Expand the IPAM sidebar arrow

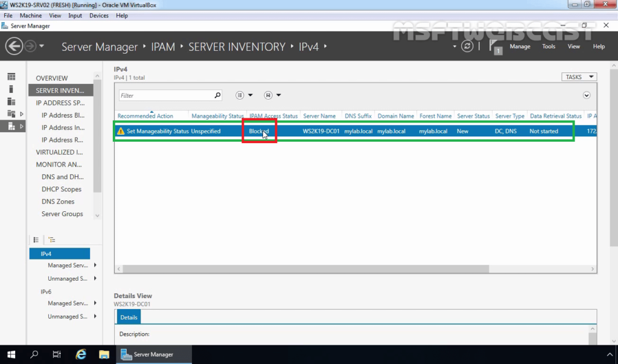tap(22, 127)
